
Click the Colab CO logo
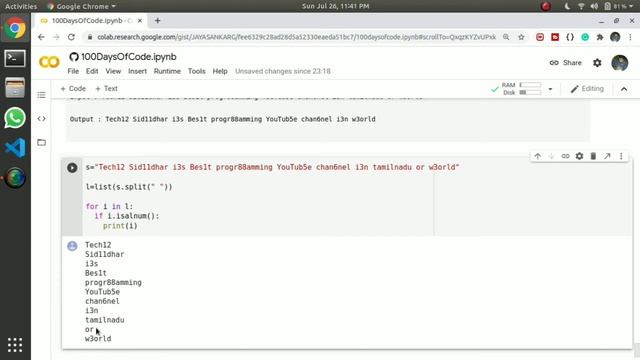point(49,62)
